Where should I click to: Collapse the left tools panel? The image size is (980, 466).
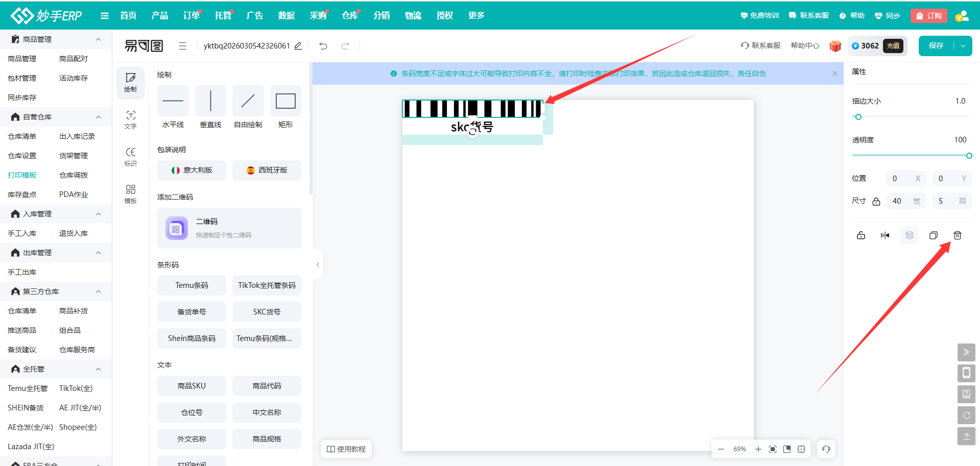click(x=318, y=264)
